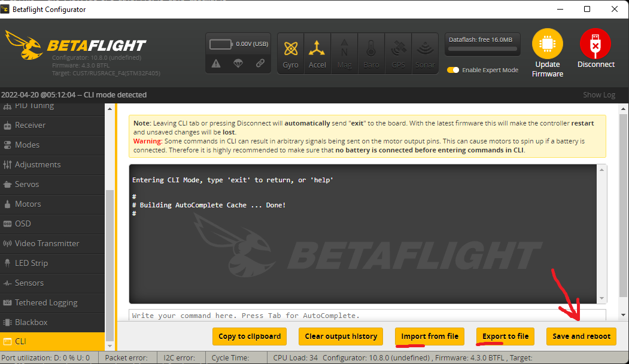
Task: Switch to the Modes tab
Action: tap(52, 145)
